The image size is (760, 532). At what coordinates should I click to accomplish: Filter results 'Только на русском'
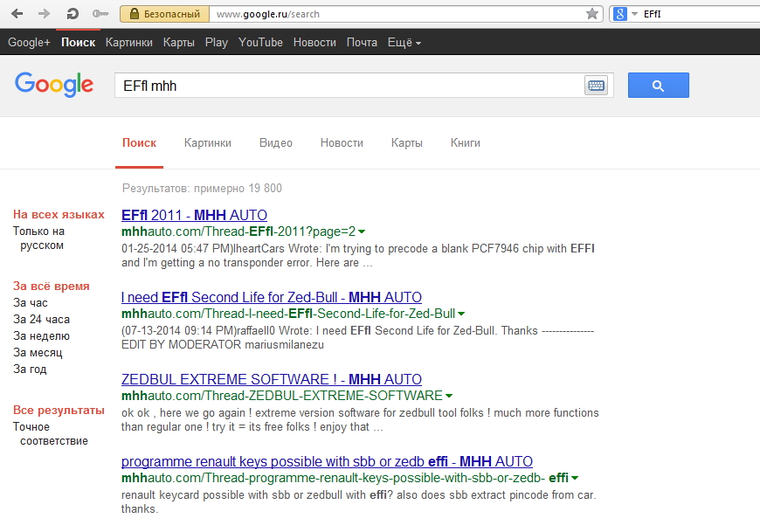coord(38,238)
